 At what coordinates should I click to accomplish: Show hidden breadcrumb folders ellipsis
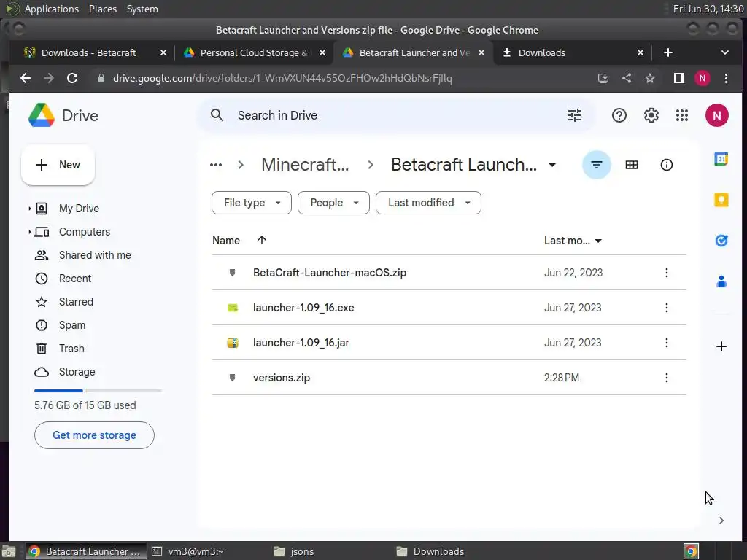[x=216, y=165]
